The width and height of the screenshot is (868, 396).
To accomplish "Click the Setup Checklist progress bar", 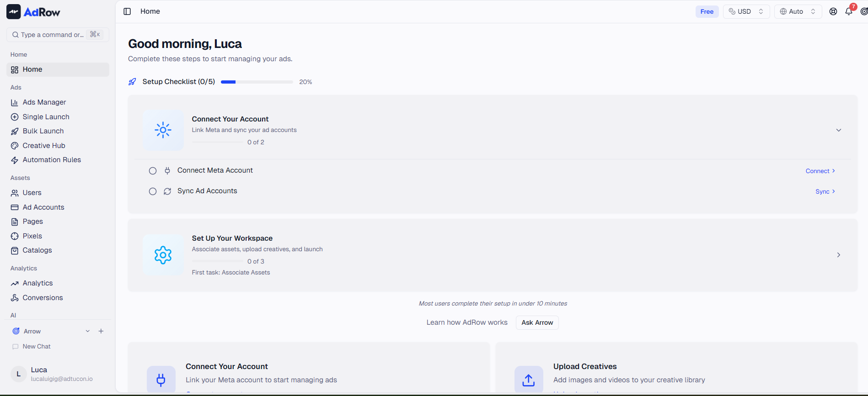I will 257,82.
